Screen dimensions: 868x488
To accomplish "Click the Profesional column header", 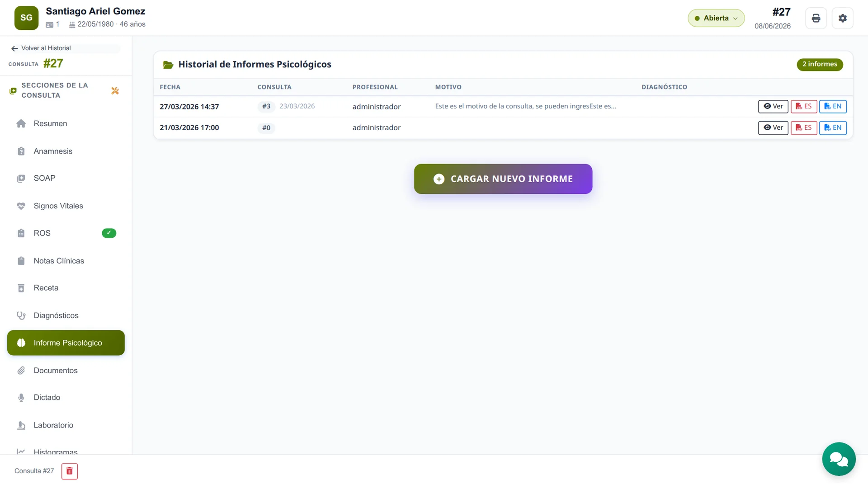I will (375, 87).
